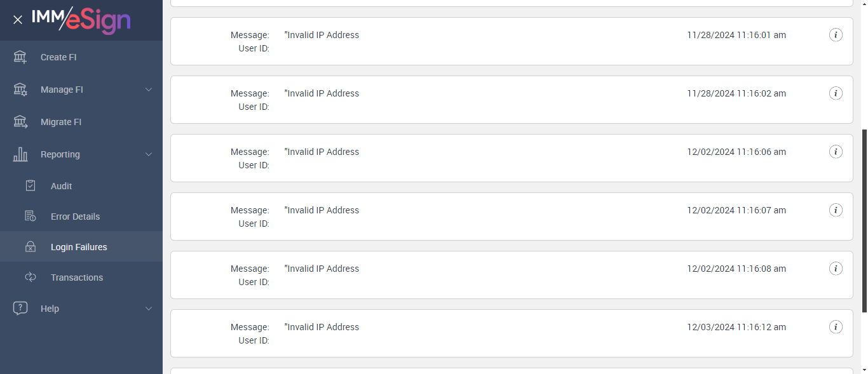Click the Help question bubble icon
Screen dimensions: 868x374
click(20, 309)
